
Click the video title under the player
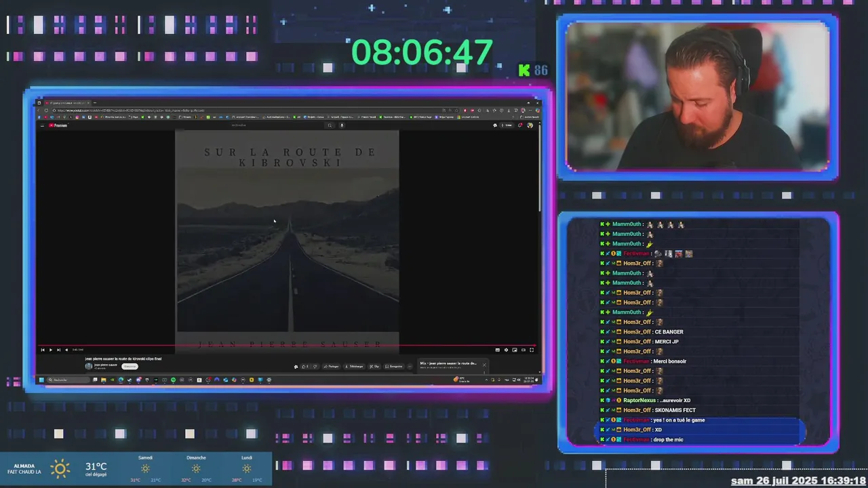[123, 359]
